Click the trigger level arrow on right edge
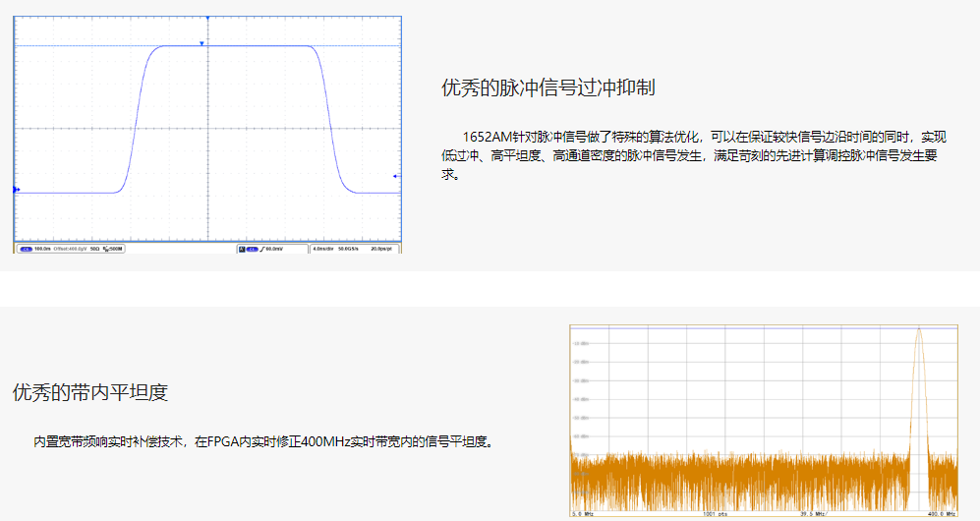 395,176
